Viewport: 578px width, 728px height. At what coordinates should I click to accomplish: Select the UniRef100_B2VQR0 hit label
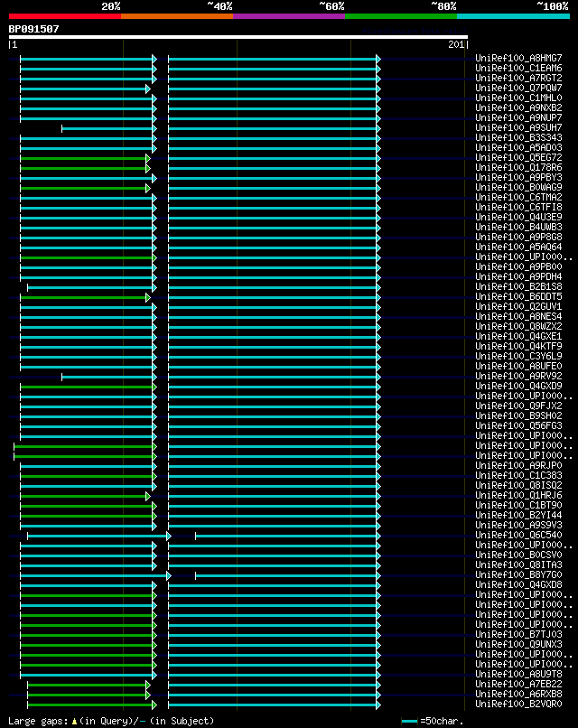[x=518, y=704]
